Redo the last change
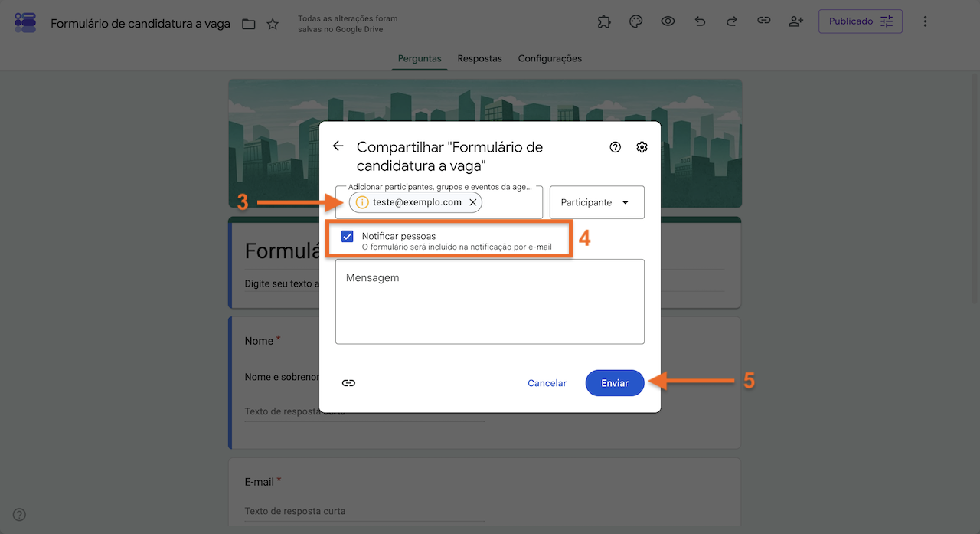 (732, 21)
